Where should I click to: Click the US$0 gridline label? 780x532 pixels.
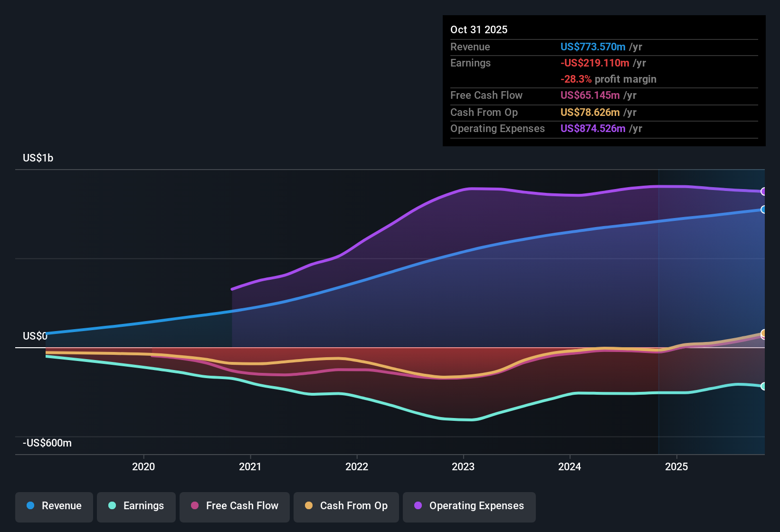35,336
